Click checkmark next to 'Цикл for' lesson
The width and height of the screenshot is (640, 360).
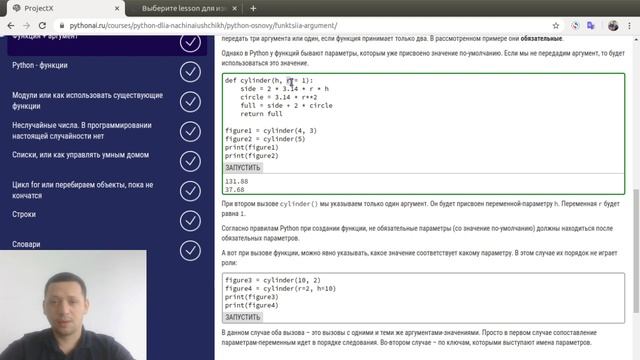click(x=190, y=191)
